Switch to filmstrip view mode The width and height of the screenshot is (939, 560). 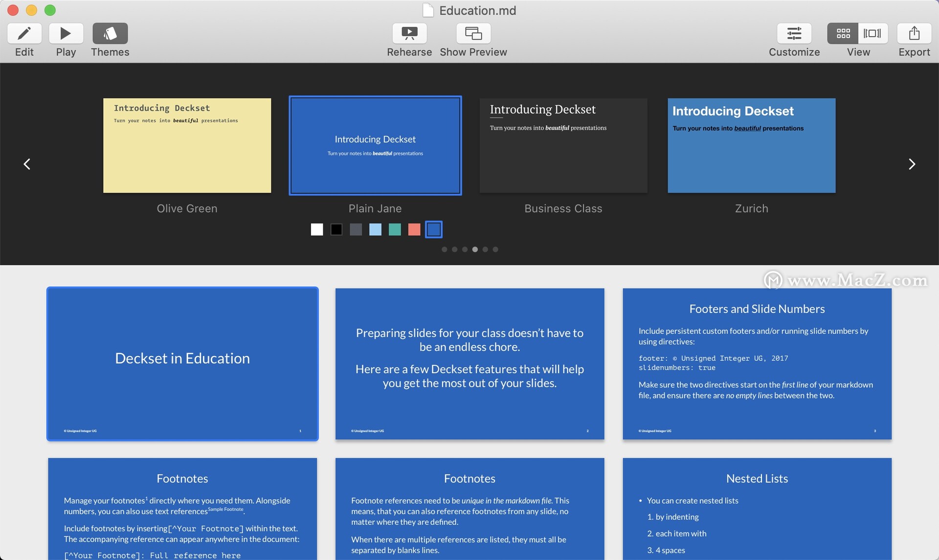coord(872,33)
